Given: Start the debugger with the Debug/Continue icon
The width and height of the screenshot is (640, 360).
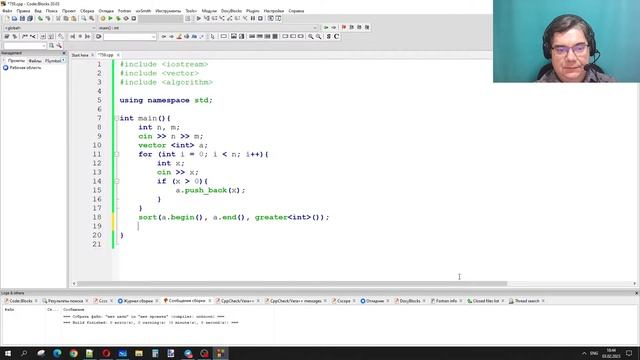Looking at the screenshot, I should point(198,18).
